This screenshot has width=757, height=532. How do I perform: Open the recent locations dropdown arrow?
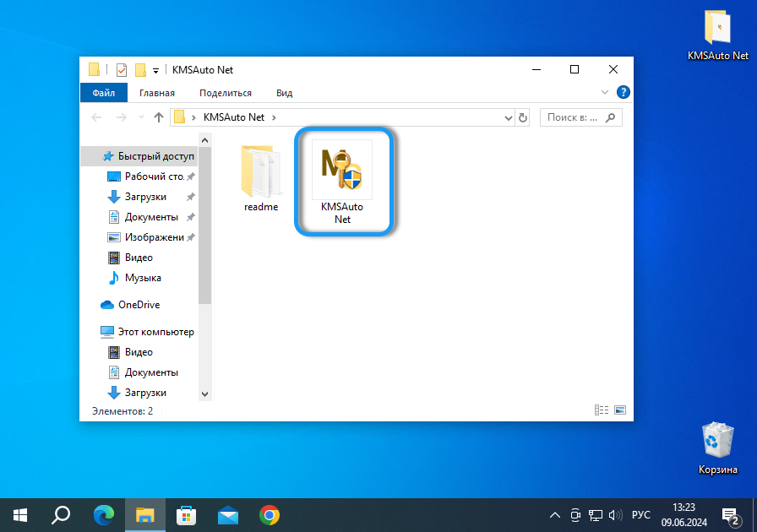pos(141,117)
